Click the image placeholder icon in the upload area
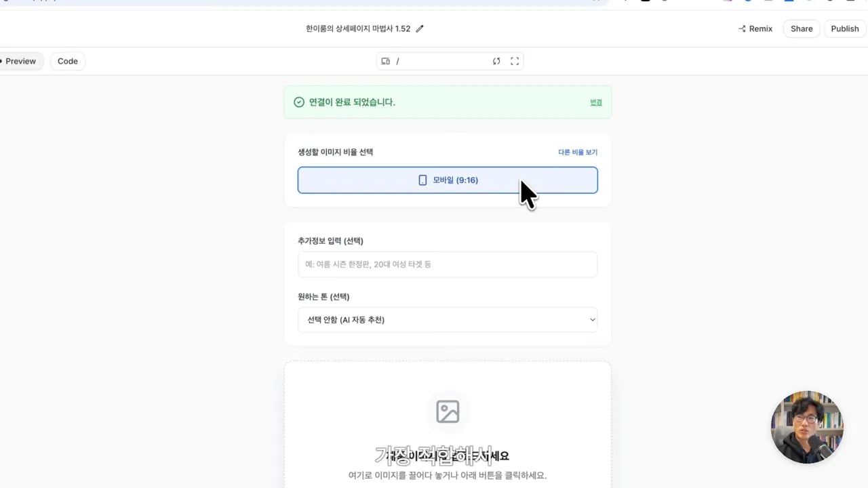The width and height of the screenshot is (868, 488). pos(447,411)
